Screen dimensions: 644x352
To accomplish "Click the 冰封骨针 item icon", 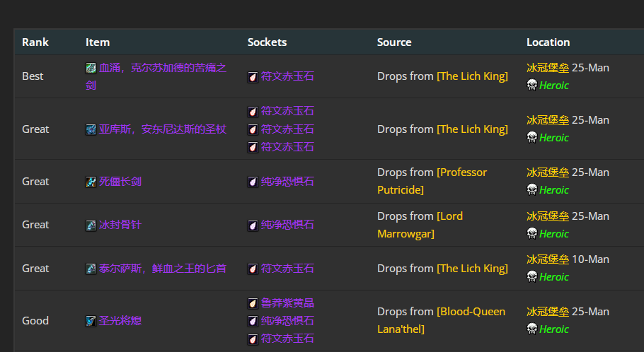I will pyautogui.click(x=91, y=225).
